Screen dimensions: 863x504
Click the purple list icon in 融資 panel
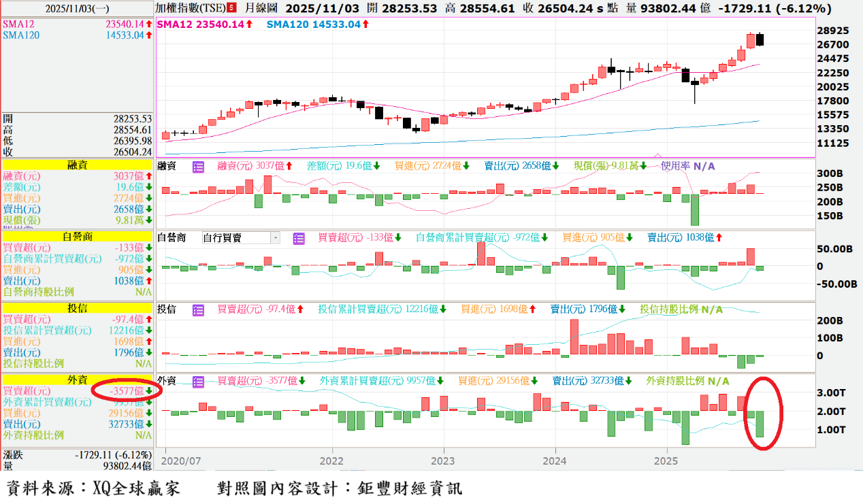(198, 167)
